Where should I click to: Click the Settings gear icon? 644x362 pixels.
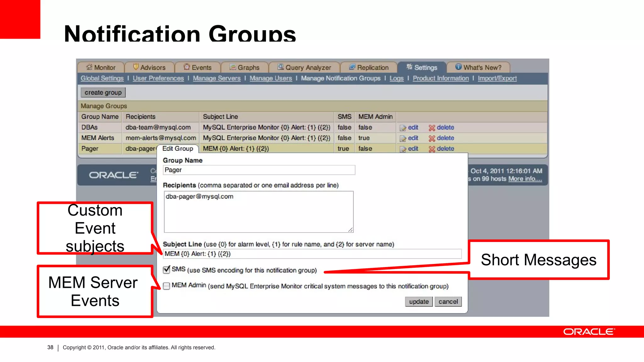[409, 67]
